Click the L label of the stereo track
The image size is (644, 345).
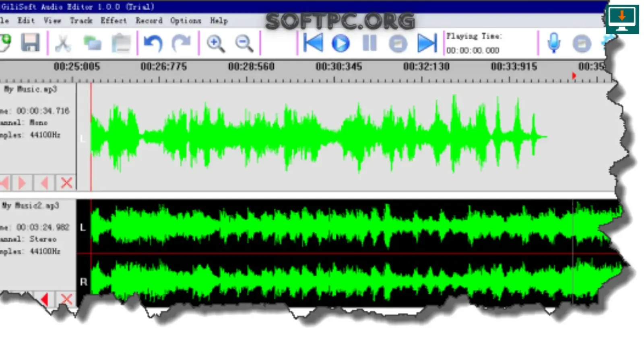(83, 228)
